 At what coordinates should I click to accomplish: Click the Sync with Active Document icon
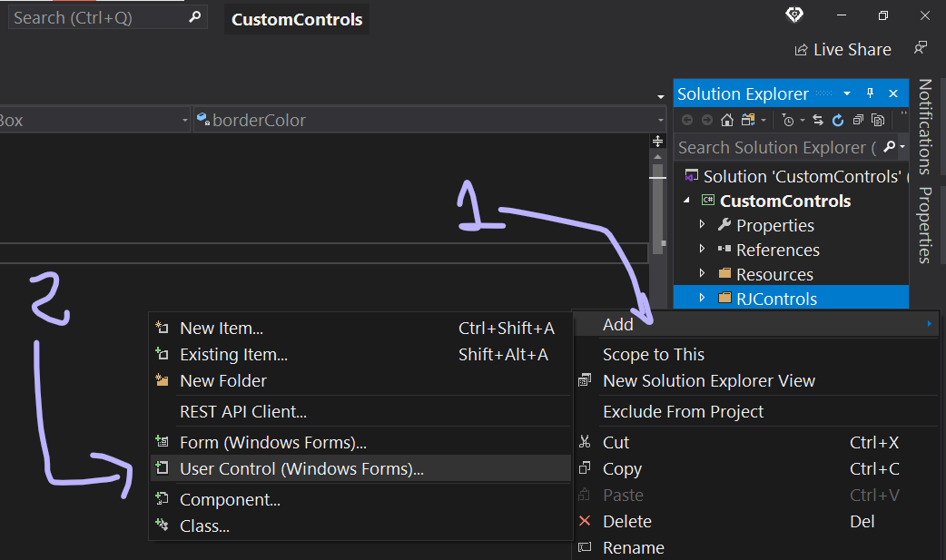[818, 119]
